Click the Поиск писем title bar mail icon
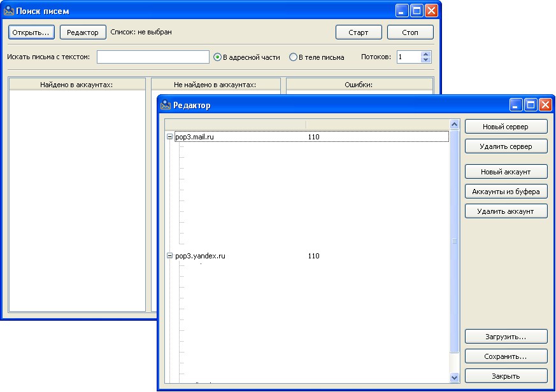Screen dimensions: 556x392 point(9,11)
